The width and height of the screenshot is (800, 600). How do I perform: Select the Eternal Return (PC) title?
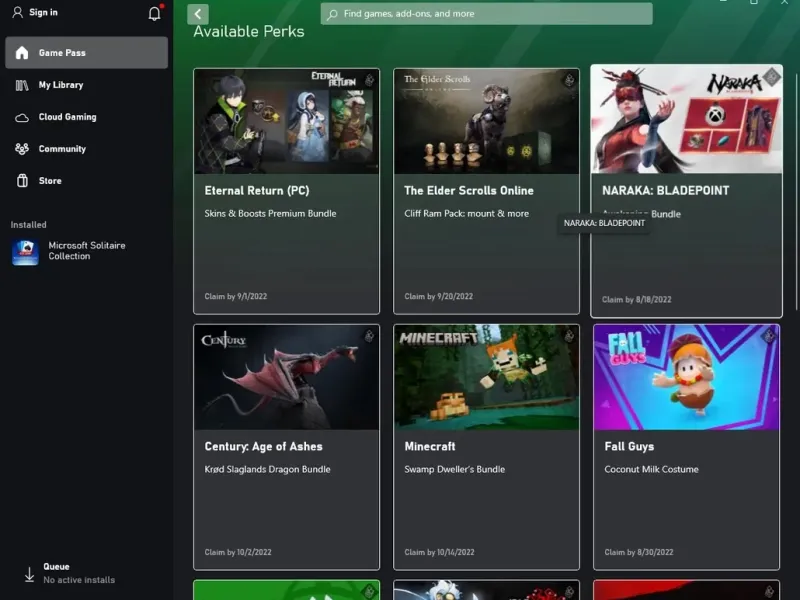(x=257, y=191)
